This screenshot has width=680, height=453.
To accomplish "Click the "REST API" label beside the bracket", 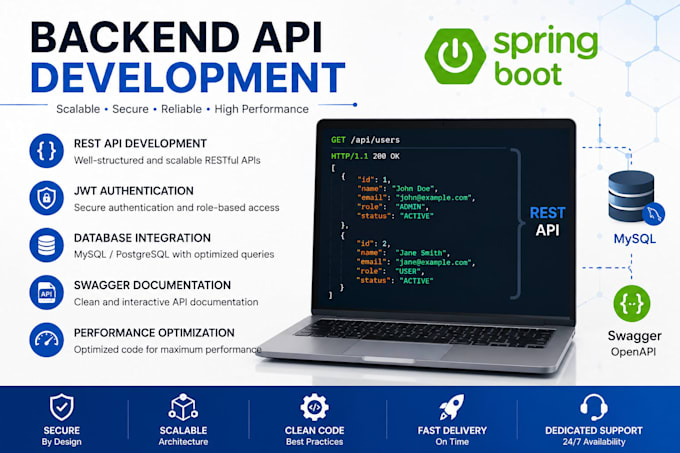I will (547, 222).
